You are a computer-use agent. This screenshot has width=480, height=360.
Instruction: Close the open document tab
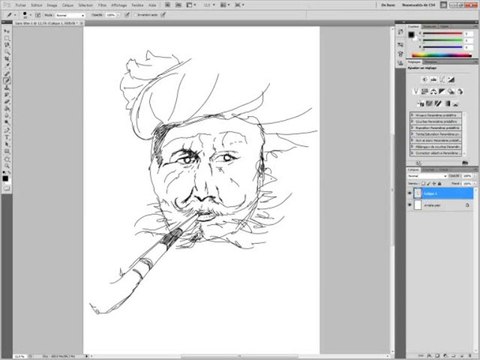81,23
